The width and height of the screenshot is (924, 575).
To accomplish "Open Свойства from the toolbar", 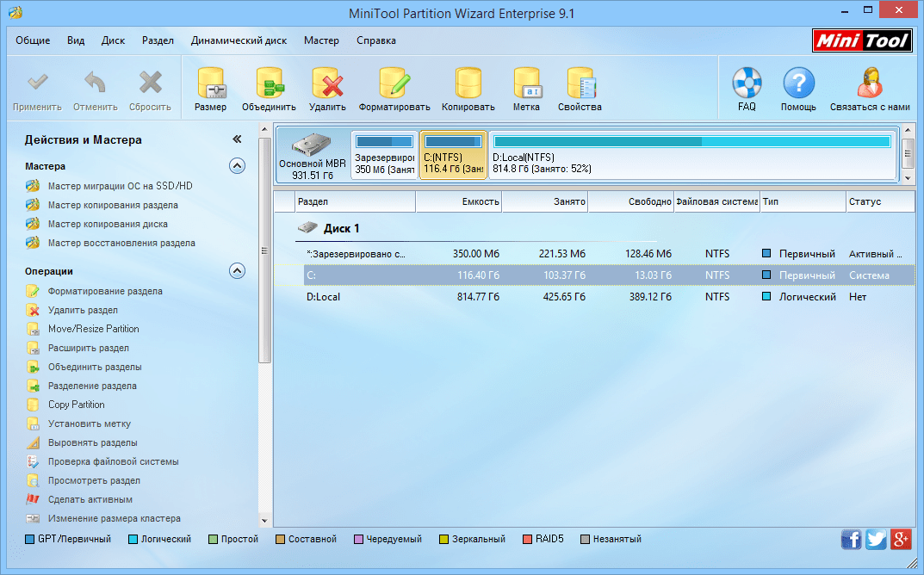I will click(581, 87).
